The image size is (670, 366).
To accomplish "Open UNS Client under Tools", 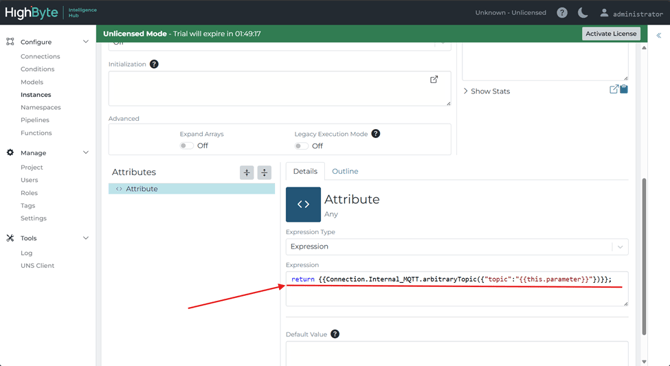I will point(37,266).
